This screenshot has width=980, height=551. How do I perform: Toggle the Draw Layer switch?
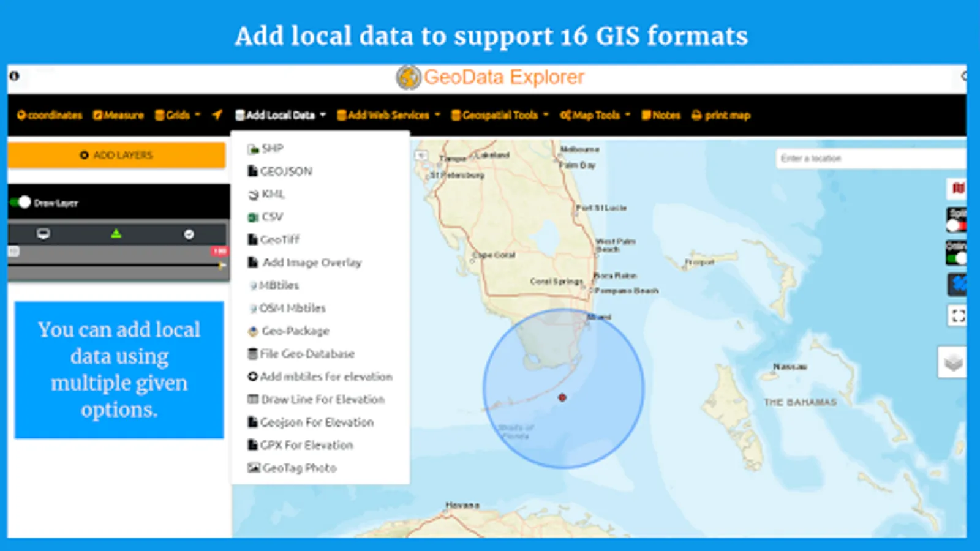(20, 202)
